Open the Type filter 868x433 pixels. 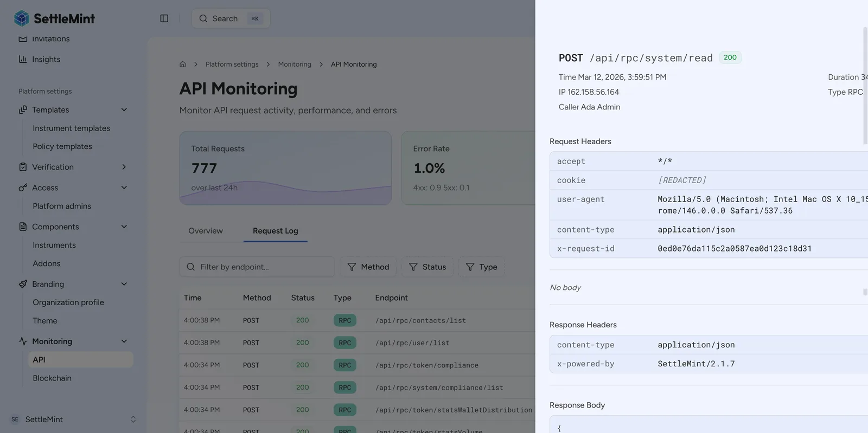482,267
